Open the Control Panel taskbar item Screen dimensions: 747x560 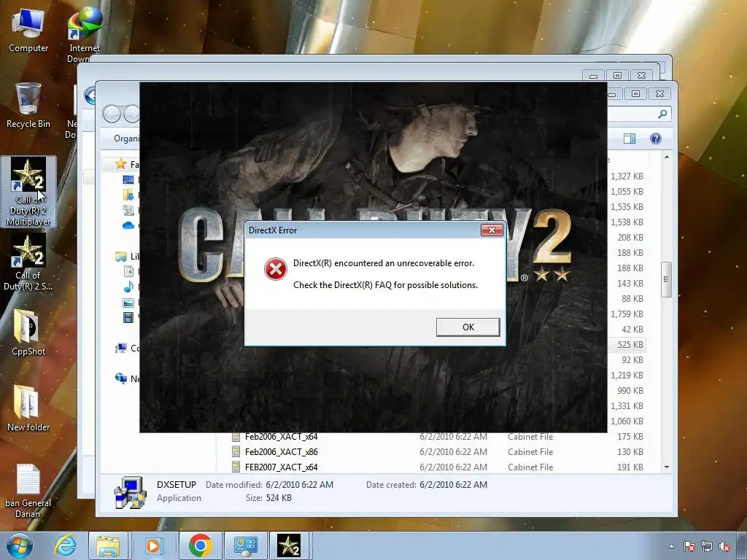245,545
